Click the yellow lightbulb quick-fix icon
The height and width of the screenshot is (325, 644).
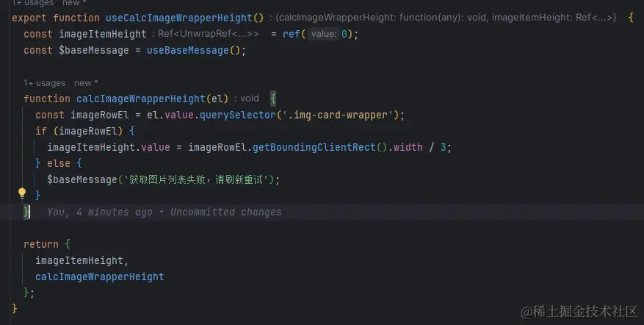click(x=22, y=193)
